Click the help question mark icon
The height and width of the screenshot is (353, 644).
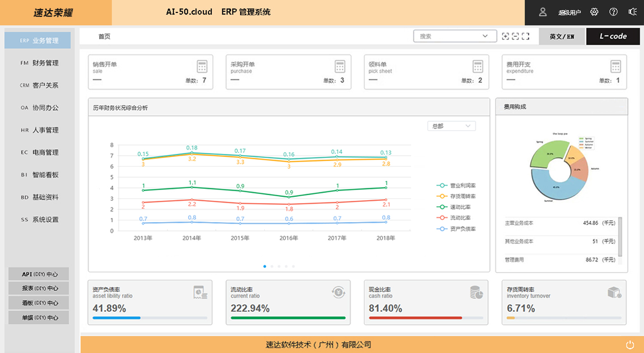point(614,12)
